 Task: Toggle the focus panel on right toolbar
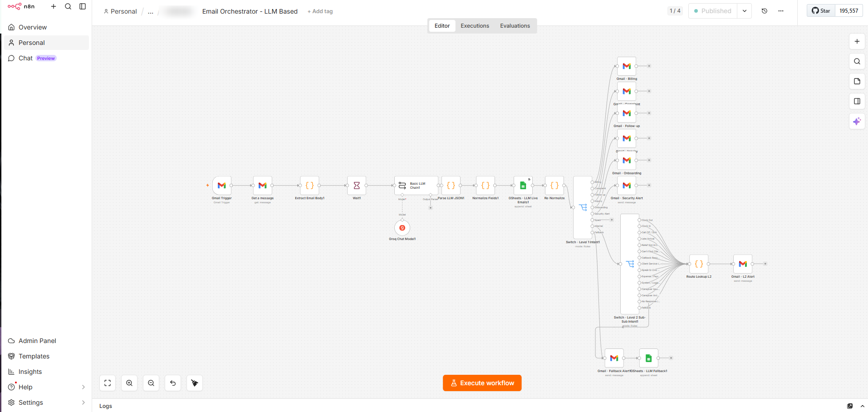(x=857, y=101)
